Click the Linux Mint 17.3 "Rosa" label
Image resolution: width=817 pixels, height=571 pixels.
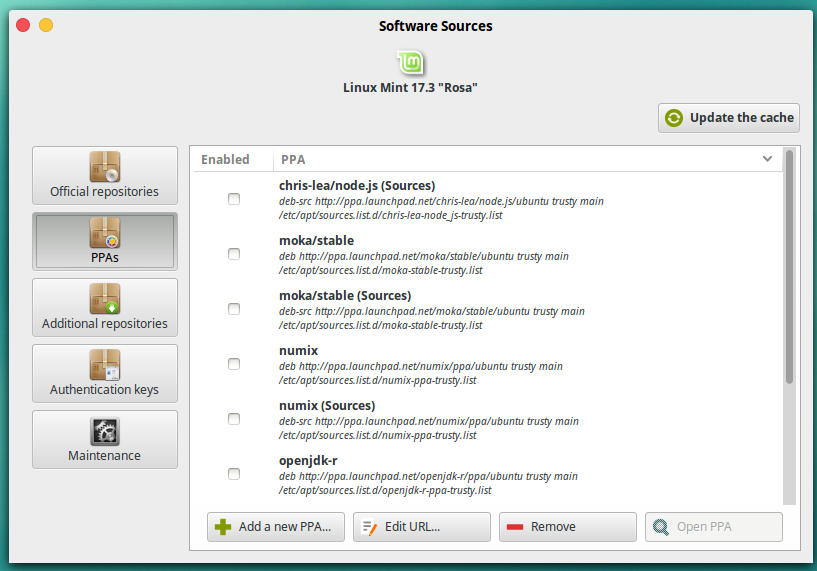(410, 88)
